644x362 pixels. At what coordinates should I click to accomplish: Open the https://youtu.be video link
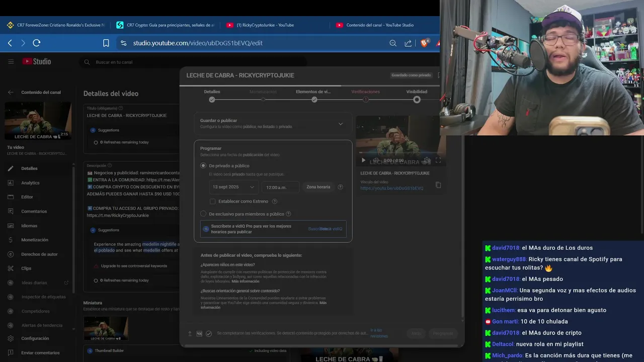392,188
